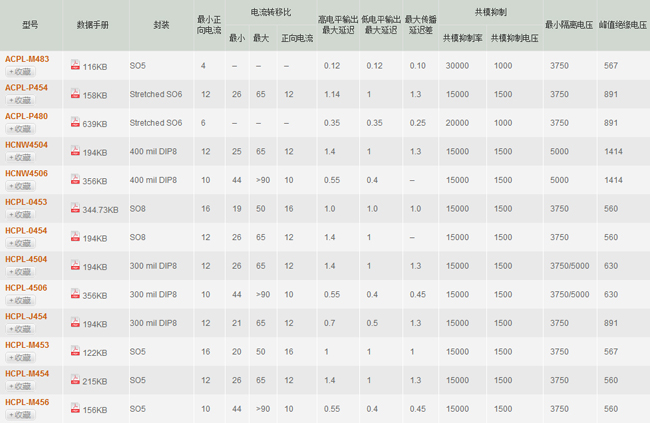Open the HCPL-0453 PDF icon (344.73KB)

tap(75, 209)
